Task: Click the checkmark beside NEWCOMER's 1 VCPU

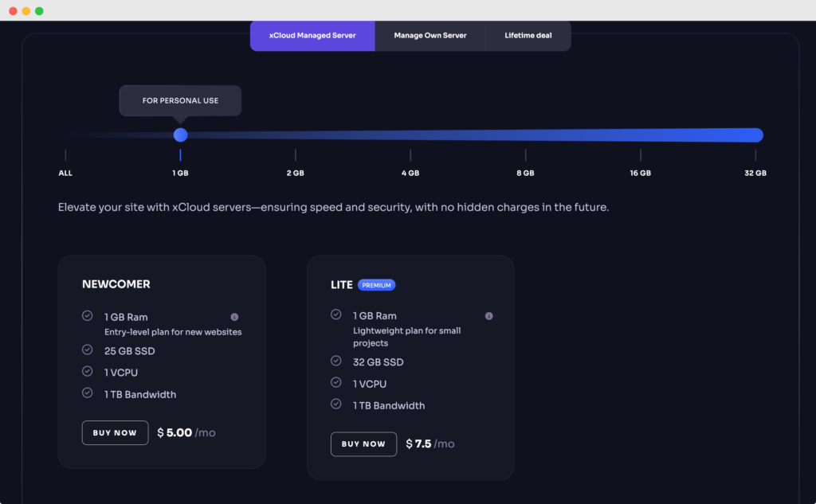Action: (x=88, y=371)
